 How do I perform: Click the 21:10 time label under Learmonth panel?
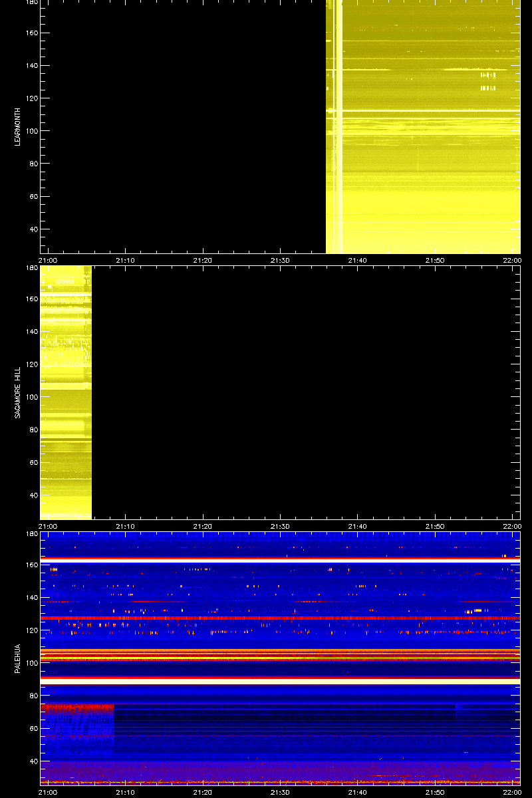126,261
